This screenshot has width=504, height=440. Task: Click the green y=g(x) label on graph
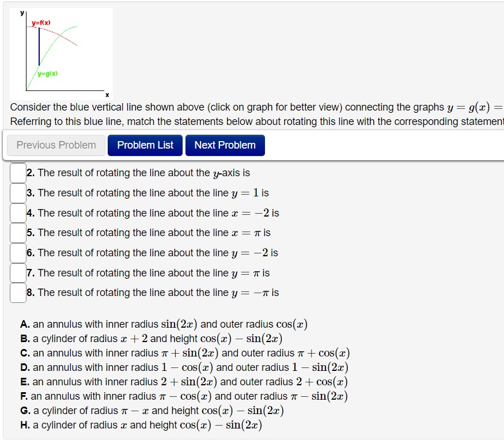click(47, 73)
